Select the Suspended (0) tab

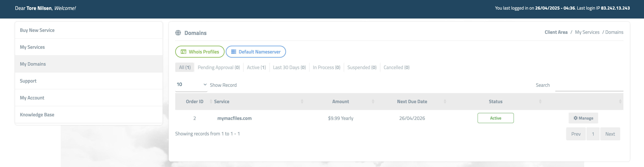coord(362,67)
